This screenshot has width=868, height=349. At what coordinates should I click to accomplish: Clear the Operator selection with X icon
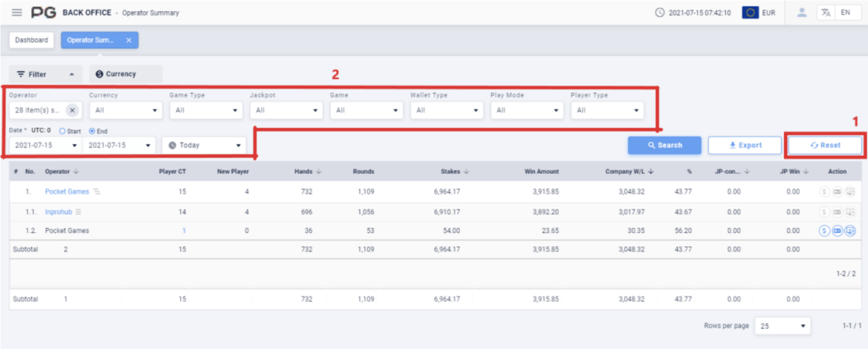tap(72, 110)
